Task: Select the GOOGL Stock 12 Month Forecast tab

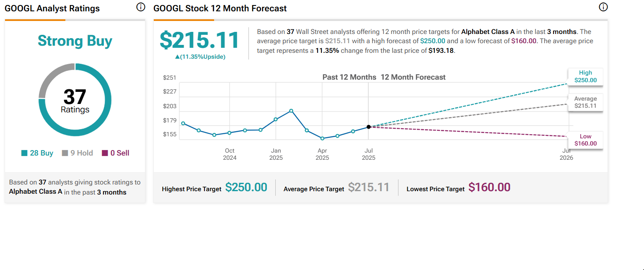Action: [220, 8]
